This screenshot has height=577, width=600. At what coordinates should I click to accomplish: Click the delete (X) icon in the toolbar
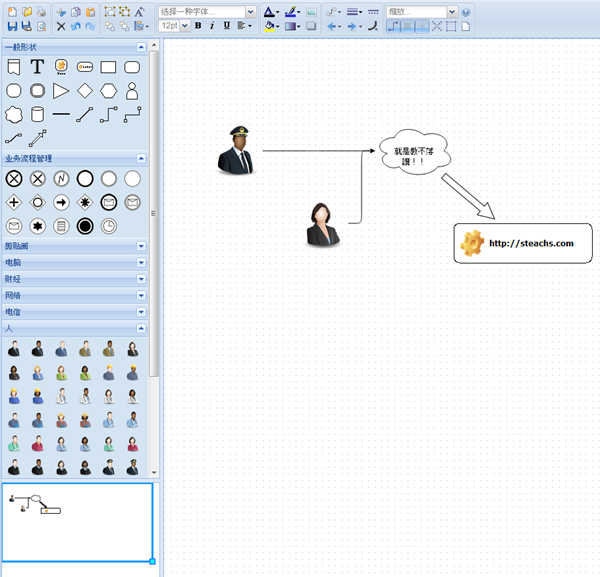pos(61,26)
